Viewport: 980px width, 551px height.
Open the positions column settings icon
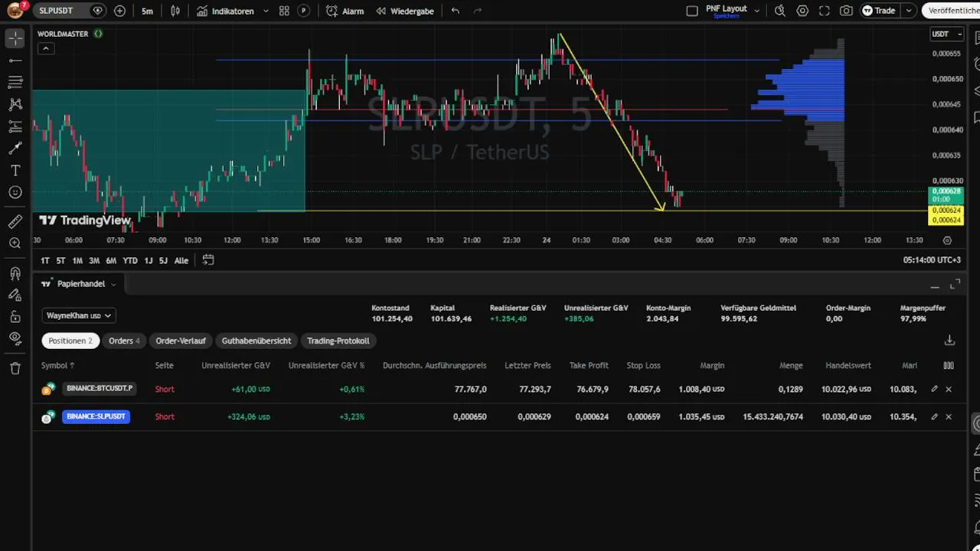(949, 365)
